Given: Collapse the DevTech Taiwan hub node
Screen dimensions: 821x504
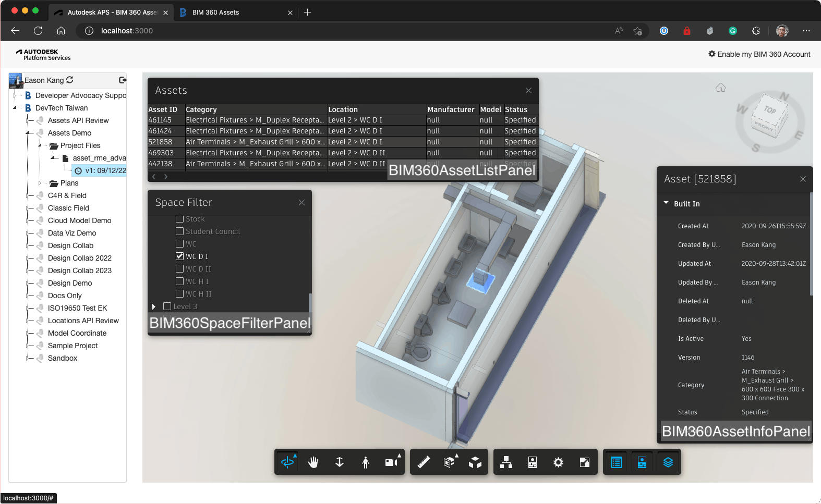Looking at the screenshot, I should [x=15, y=108].
